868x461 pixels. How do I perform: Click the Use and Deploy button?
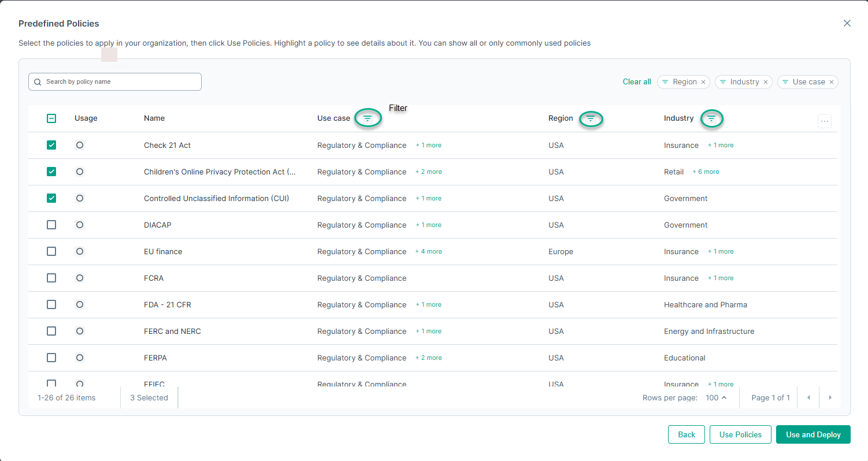pyautogui.click(x=813, y=434)
